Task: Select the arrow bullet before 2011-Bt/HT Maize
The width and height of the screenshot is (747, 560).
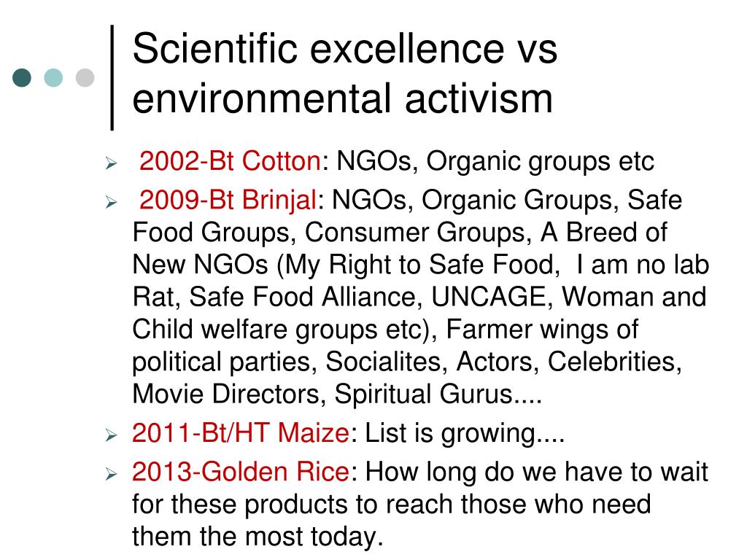Action: tap(111, 435)
